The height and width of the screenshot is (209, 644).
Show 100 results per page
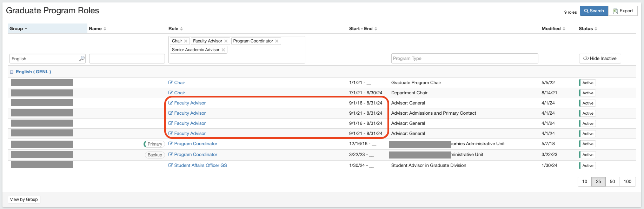(628, 182)
